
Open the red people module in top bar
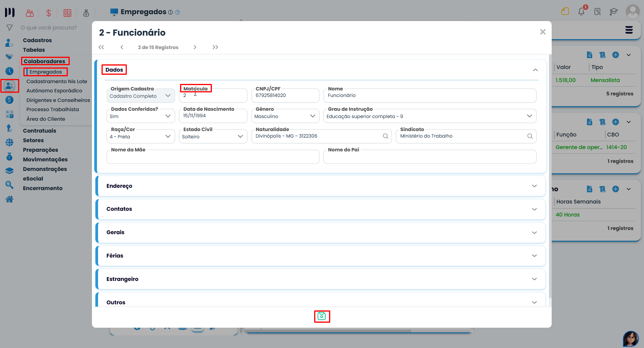[x=30, y=13]
